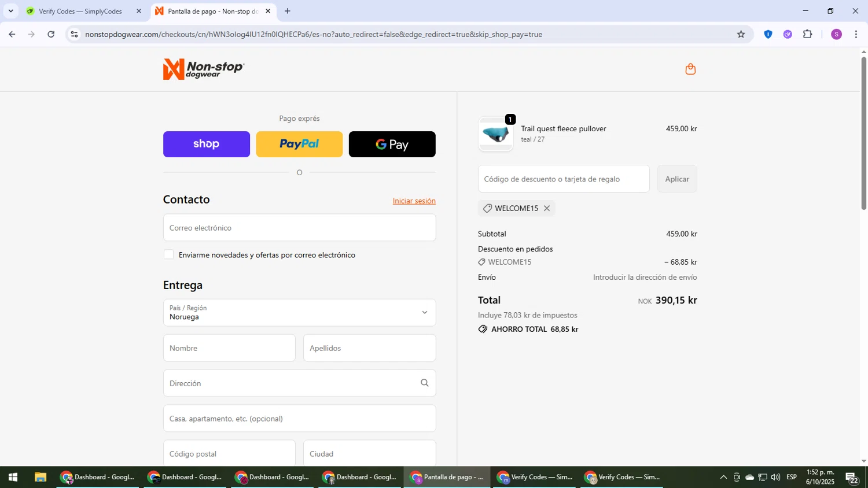
Task: Open the notification center icon
Action: coord(852,478)
